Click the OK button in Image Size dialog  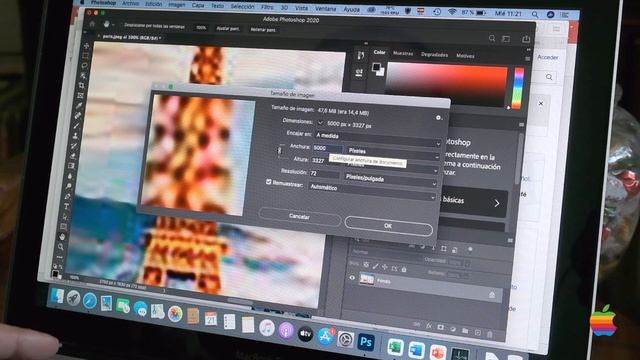tap(388, 226)
